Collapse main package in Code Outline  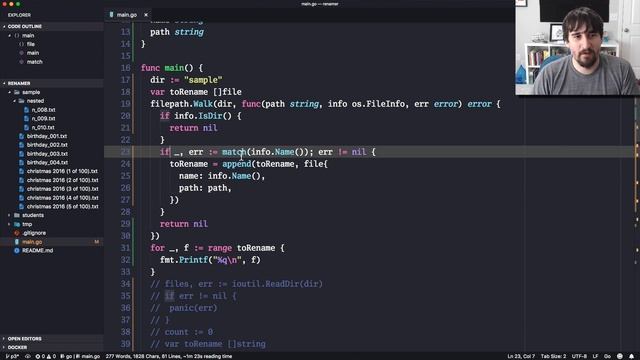click(x=9, y=36)
